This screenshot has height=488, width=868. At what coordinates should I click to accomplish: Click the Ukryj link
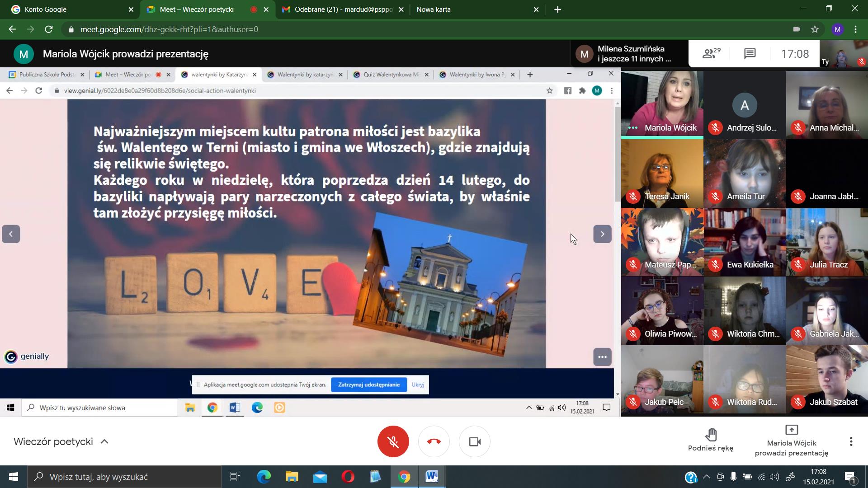click(417, 385)
